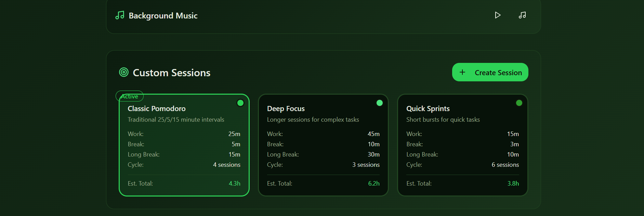Image resolution: width=644 pixels, height=216 pixels.
Task: Click the '4 sessions' cycle value
Action: point(227,165)
